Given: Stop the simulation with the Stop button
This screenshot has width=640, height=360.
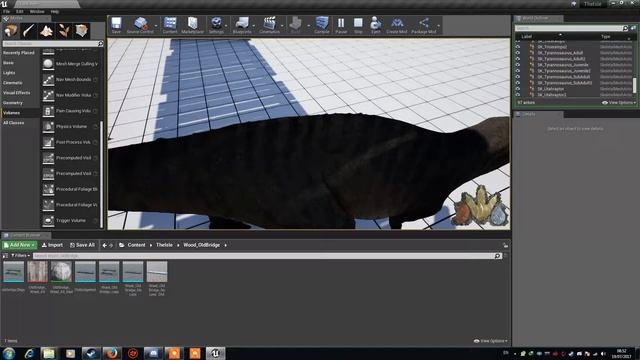Looking at the screenshot, I should 358,25.
